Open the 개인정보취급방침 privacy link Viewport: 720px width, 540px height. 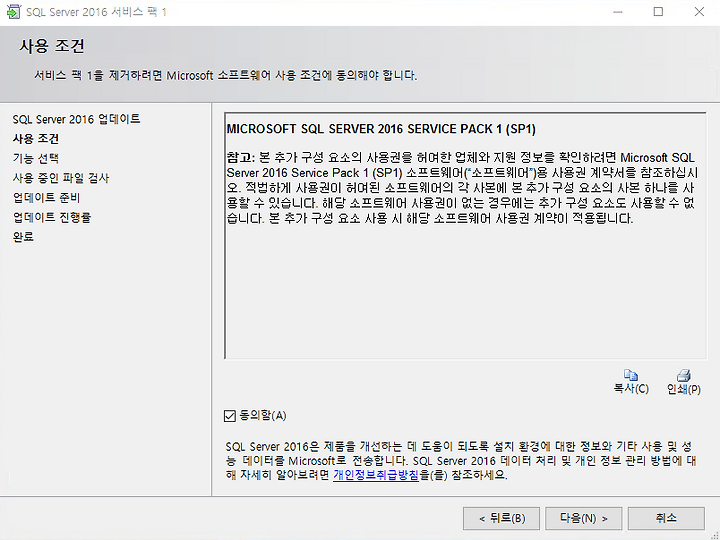376,475
